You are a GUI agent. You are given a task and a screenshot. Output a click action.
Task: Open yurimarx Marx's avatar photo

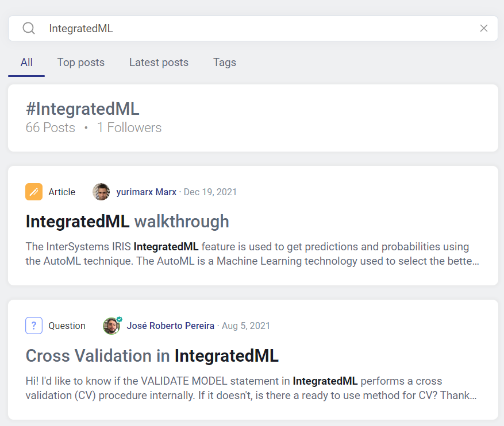click(x=101, y=192)
